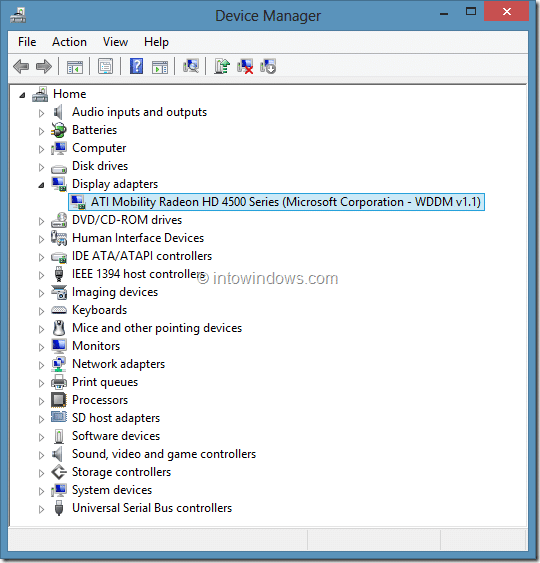Select the Batteries label
The width and height of the screenshot is (540, 563).
94,130
